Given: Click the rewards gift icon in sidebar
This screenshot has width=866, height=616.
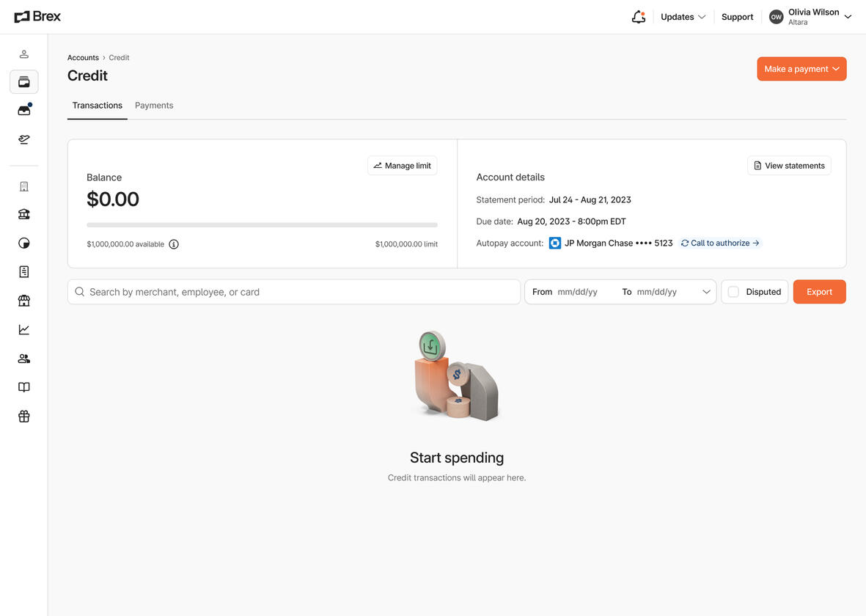Looking at the screenshot, I should tap(23, 416).
